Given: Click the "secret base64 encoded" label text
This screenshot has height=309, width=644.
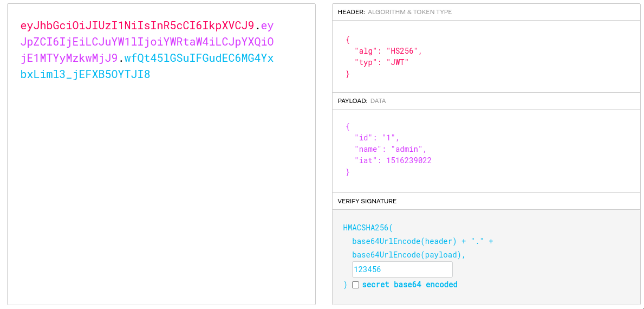Looking at the screenshot, I should tap(409, 285).
